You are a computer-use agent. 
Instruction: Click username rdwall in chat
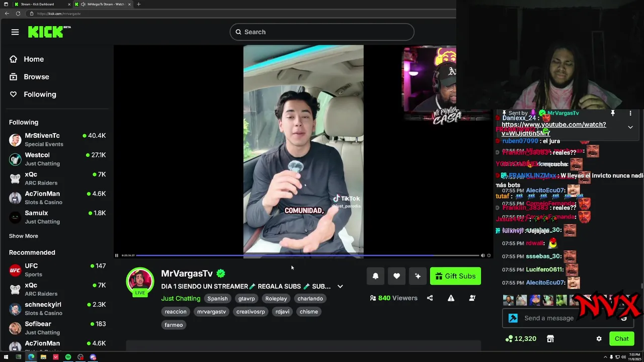tap(535, 243)
